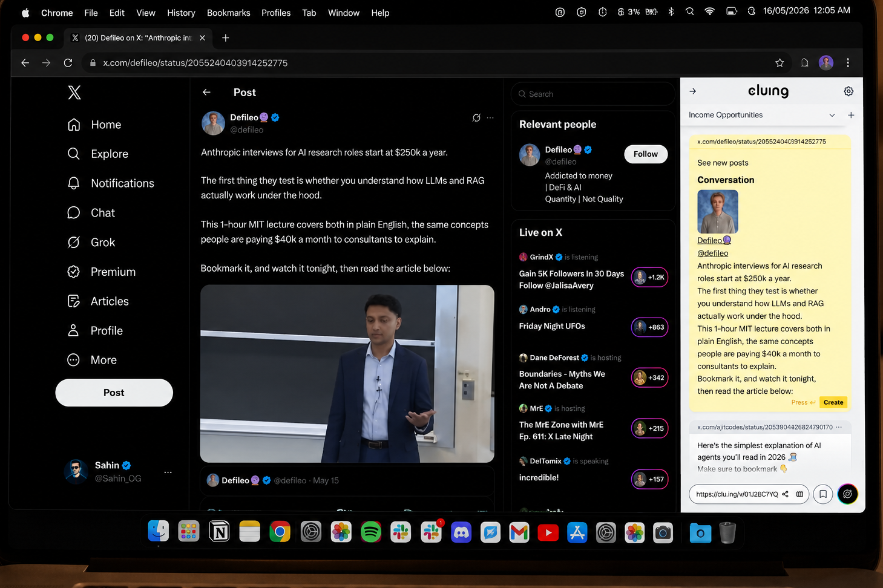Click the back arrow beside Post heading
The width and height of the screenshot is (883, 588).
[x=207, y=93]
